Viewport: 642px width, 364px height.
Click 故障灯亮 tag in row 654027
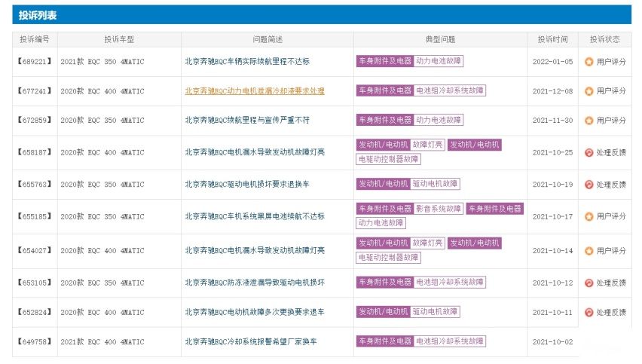pos(427,243)
